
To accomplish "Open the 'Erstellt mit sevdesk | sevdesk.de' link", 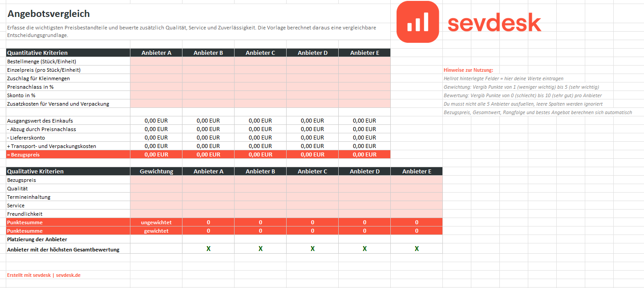I will [44, 275].
